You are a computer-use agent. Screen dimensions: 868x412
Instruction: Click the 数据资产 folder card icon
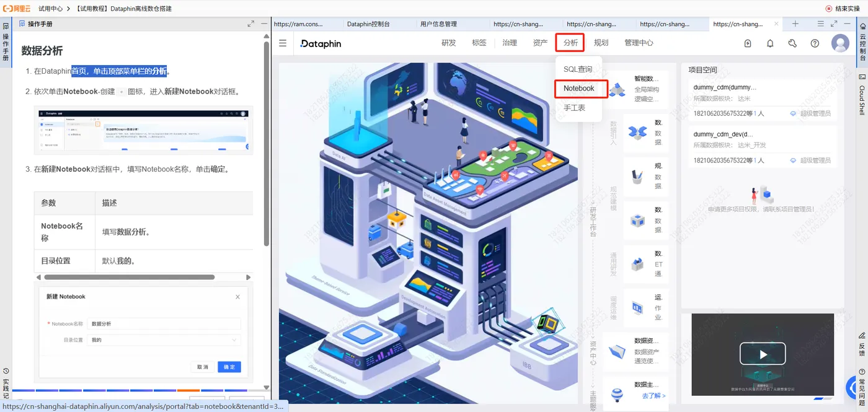pos(617,352)
